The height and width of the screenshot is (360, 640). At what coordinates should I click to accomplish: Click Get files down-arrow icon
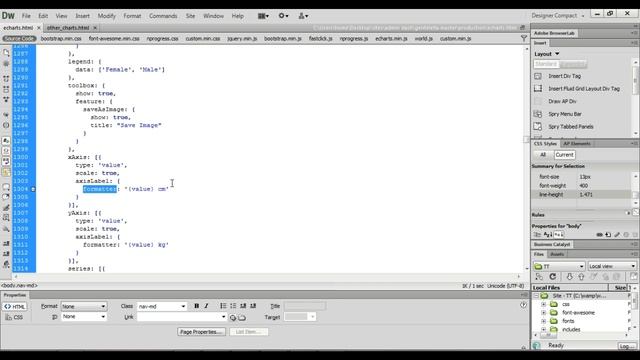point(569,277)
